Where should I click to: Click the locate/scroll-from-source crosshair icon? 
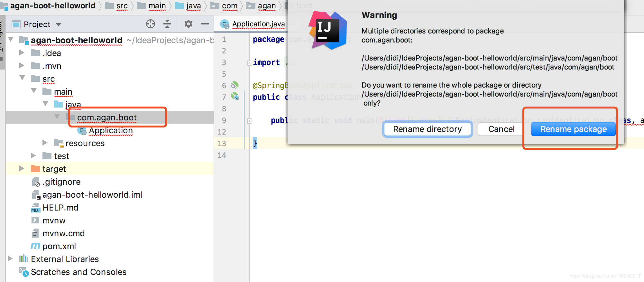pos(151,24)
